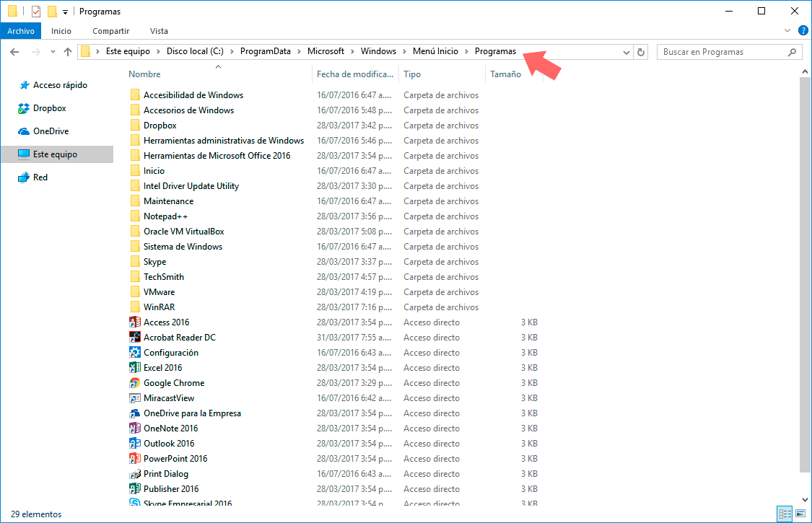Click the Red network icon in sidebar
Image resolution: width=812 pixels, height=523 pixels.
pyautogui.click(x=23, y=177)
